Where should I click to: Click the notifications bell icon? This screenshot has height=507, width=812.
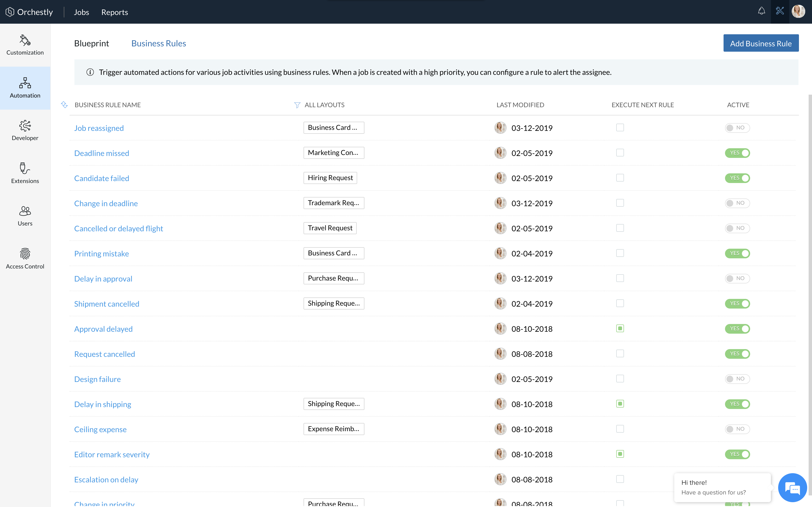coord(761,11)
